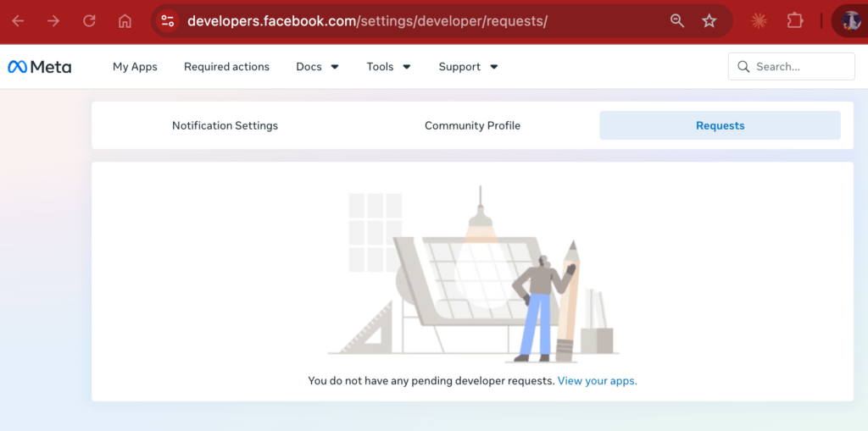Open the orange starburst extension icon
This screenshot has height=431, width=868.
click(759, 21)
